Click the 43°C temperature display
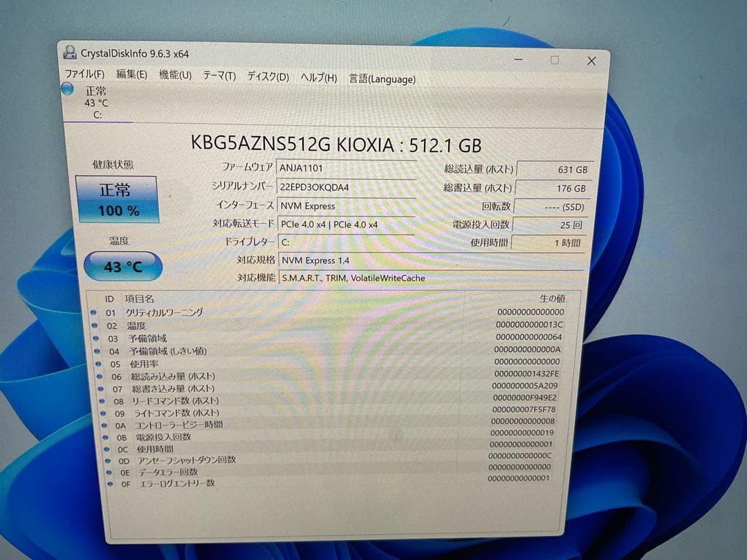747x560 pixels. click(122, 266)
